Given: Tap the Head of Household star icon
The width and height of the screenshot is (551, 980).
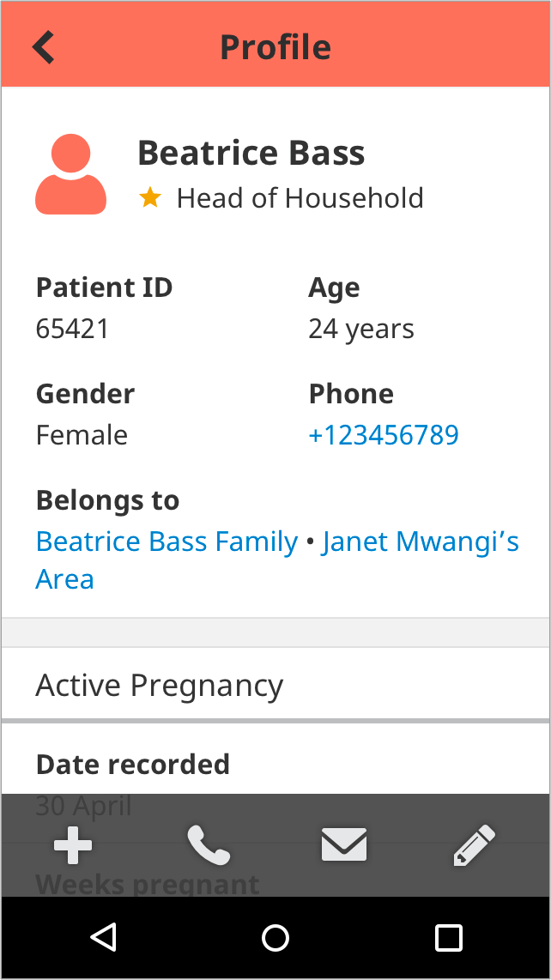Looking at the screenshot, I should click(150, 198).
